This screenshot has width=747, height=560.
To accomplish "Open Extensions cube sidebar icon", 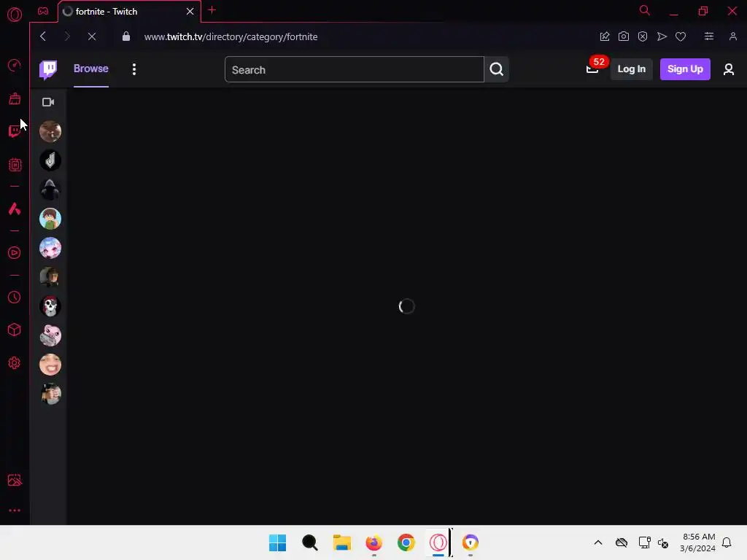I will coord(15,330).
